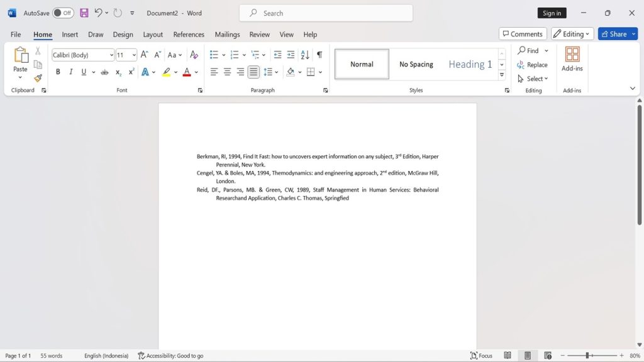Image resolution: width=644 pixels, height=362 pixels.
Task: Toggle Show/Hide paragraph marks
Action: point(319,55)
